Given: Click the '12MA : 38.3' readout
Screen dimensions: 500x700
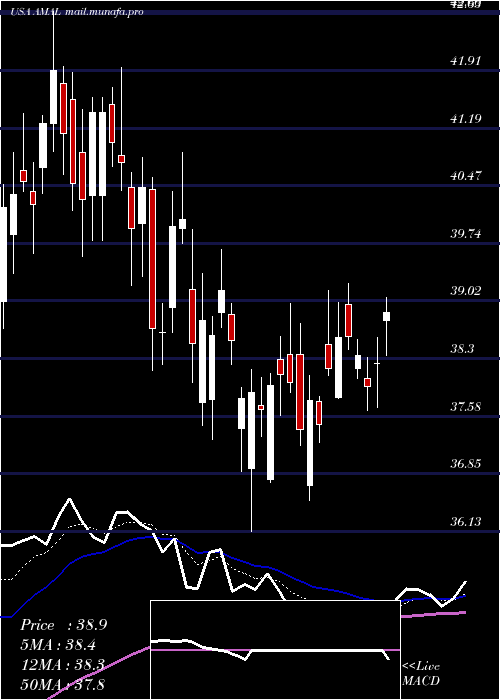Looking at the screenshot, I should tap(62, 665).
